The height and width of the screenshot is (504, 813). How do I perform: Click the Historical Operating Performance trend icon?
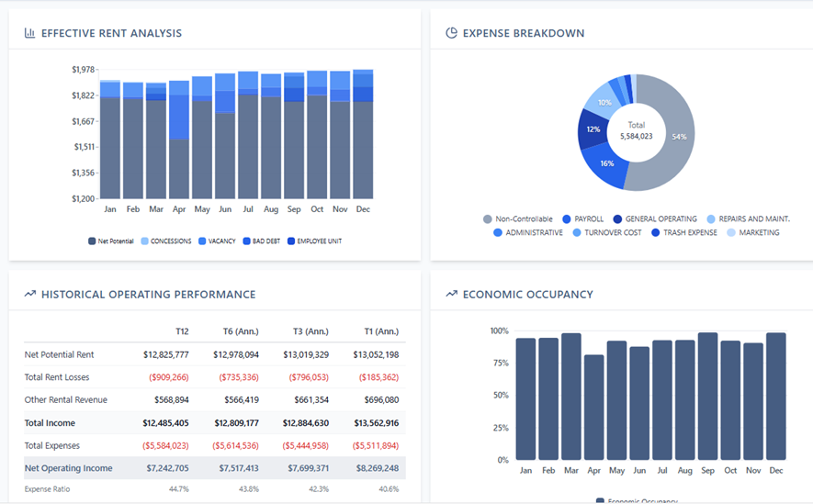click(30, 294)
